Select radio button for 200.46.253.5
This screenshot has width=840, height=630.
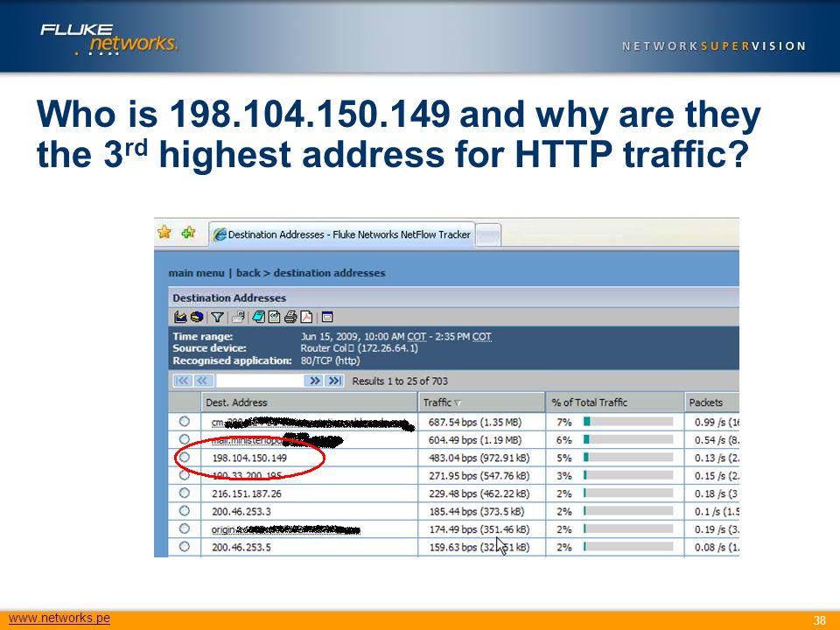[185, 546]
